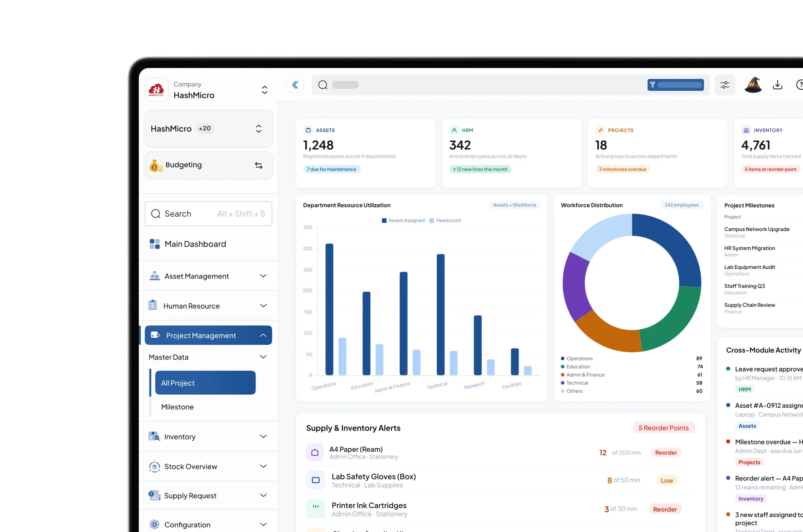
Task: Open Main Dashboard from sidebar
Action: [208, 244]
